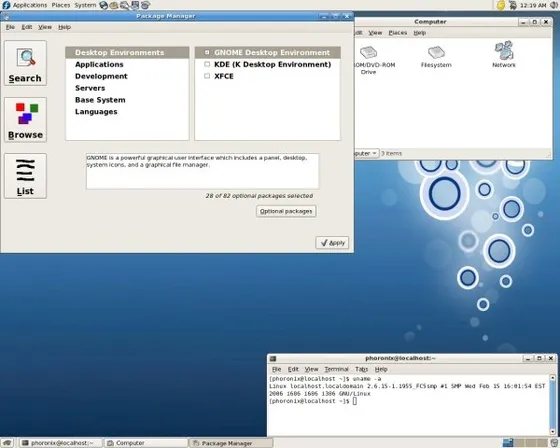The width and height of the screenshot is (560, 448).
Task: Open the terminal File menu
Action: coord(276,369)
